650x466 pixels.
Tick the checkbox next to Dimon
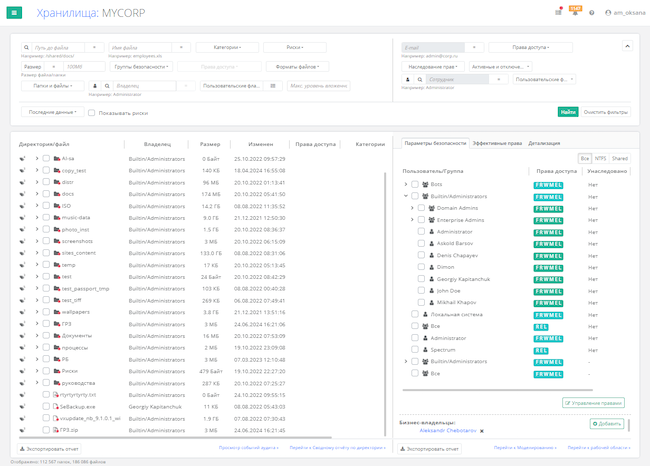(x=421, y=266)
